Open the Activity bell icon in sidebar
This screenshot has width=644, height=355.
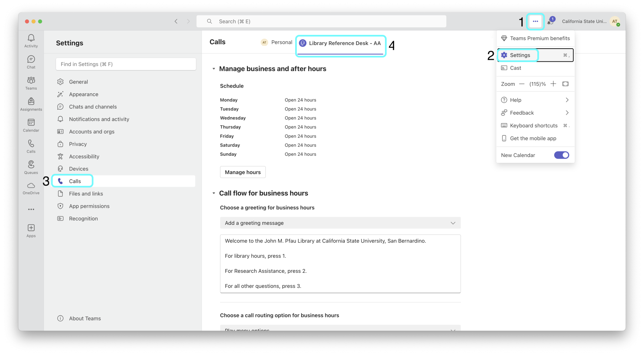pos(31,41)
